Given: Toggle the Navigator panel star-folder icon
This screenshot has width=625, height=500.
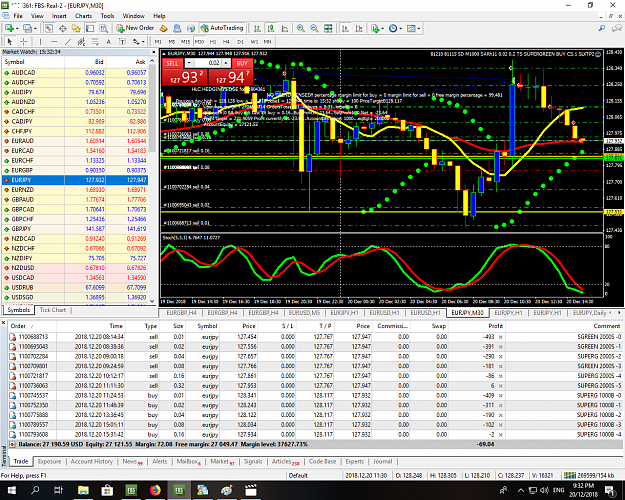Looking at the screenshot, I should click(76, 28).
